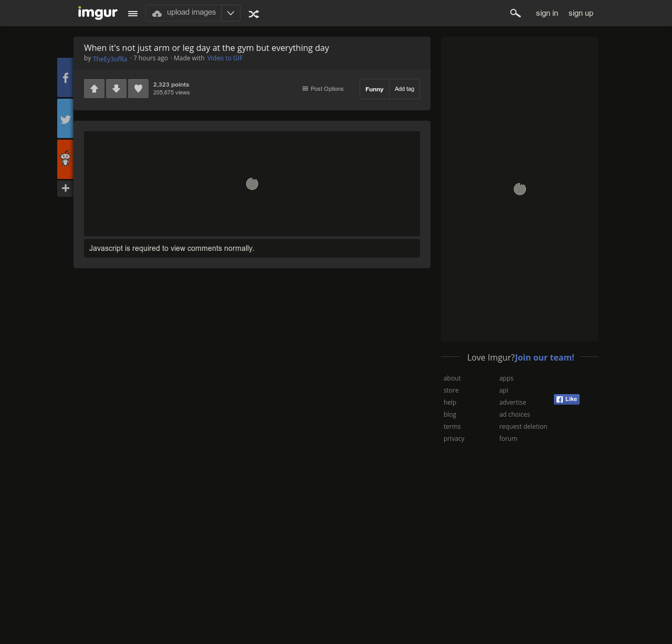The height and width of the screenshot is (644, 672).
Task: Open the about footer link
Action: [452, 378]
